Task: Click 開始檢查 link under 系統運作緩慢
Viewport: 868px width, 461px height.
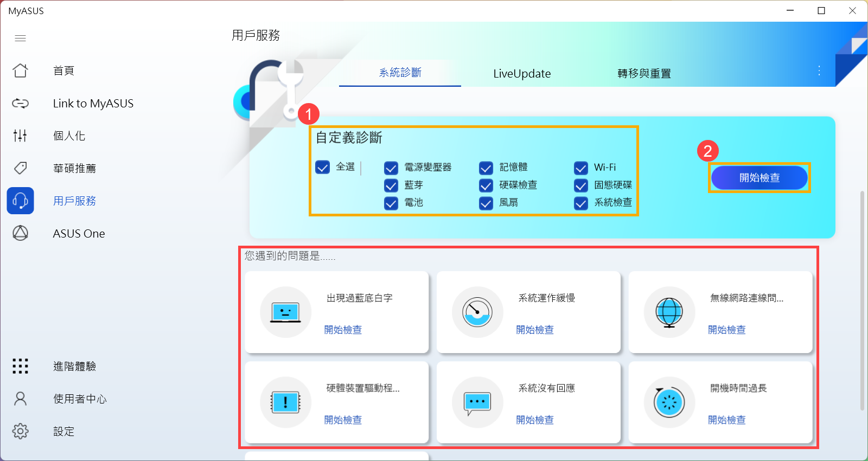Action: point(535,330)
